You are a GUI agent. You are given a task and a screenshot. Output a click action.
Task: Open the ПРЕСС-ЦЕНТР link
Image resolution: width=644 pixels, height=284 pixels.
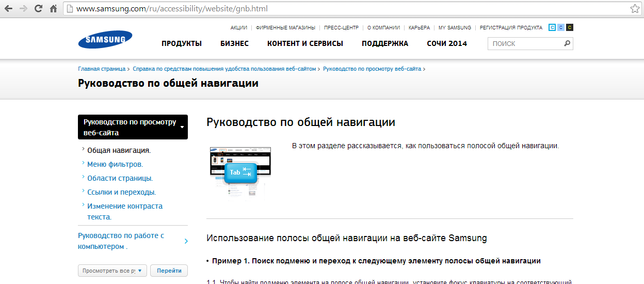(x=341, y=28)
